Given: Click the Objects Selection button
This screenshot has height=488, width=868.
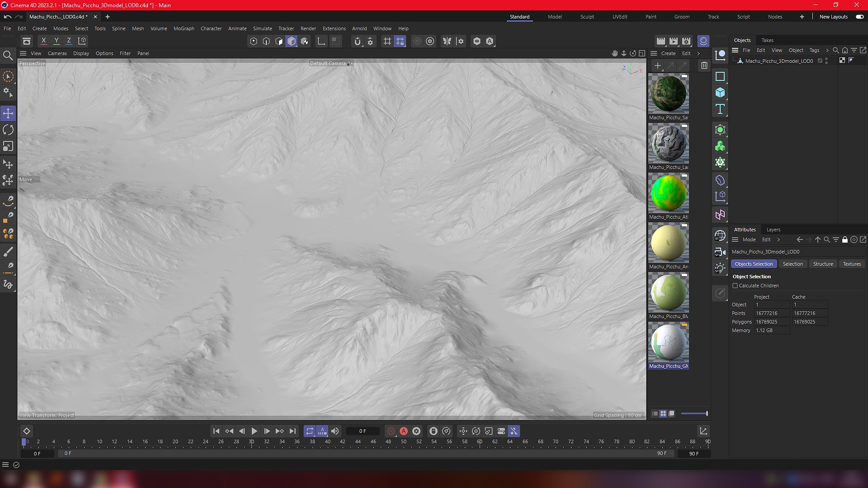Looking at the screenshot, I should point(754,264).
